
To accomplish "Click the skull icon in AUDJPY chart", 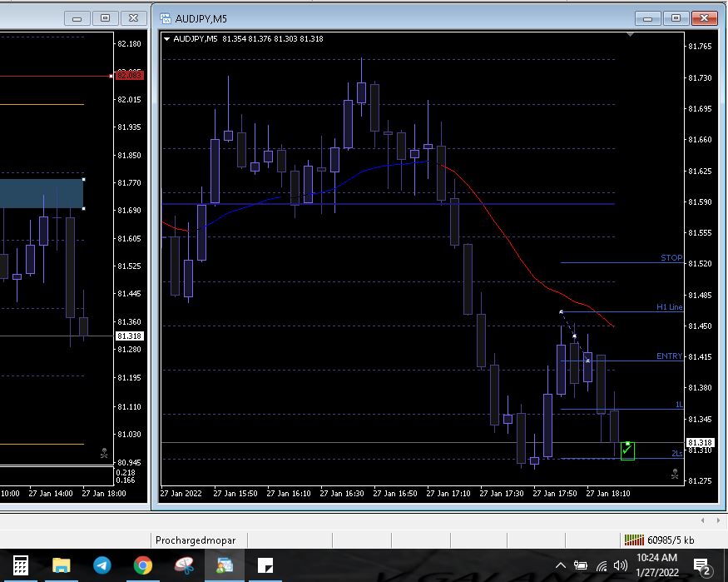I will coord(674,474).
